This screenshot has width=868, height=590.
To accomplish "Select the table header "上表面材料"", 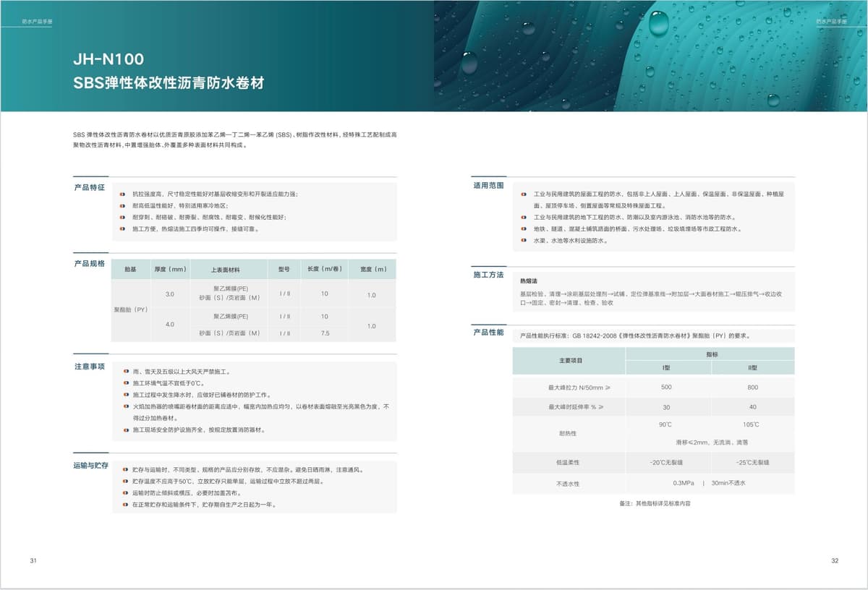I will point(226,270).
